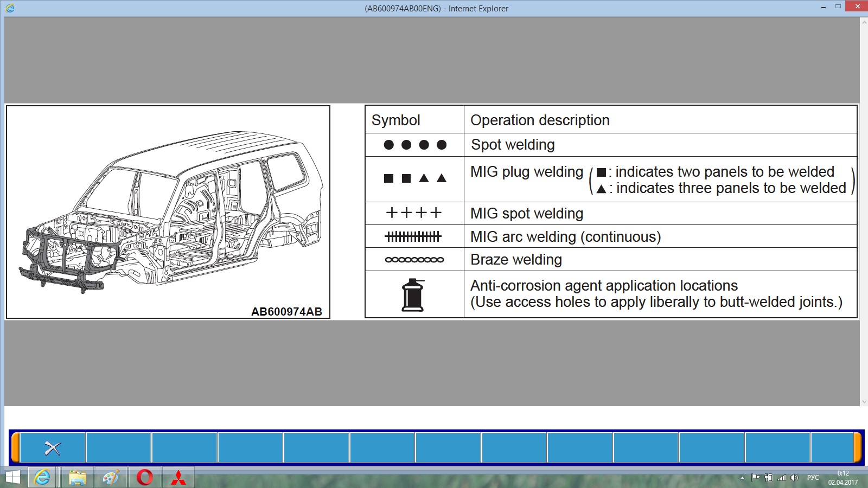Click the crossed-tools icon button in bottom toolbar
Image resolution: width=868 pixels, height=488 pixels.
tap(53, 448)
